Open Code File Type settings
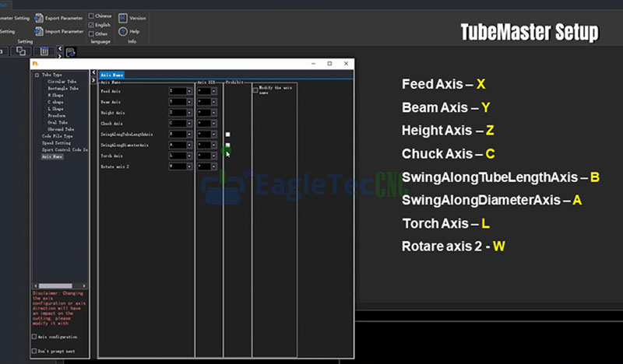 [x=57, y=136]
